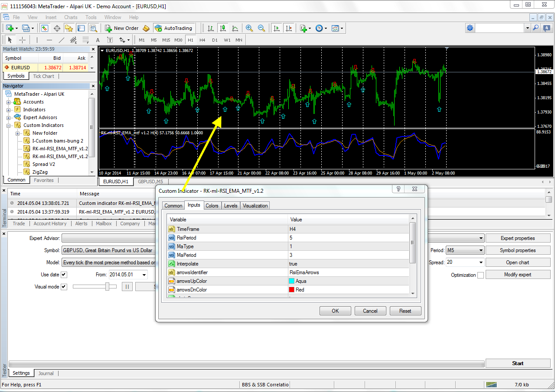The image size is (555, 392).
Task: Switch the chart to H4 timeframe
Action: point(202,40)
